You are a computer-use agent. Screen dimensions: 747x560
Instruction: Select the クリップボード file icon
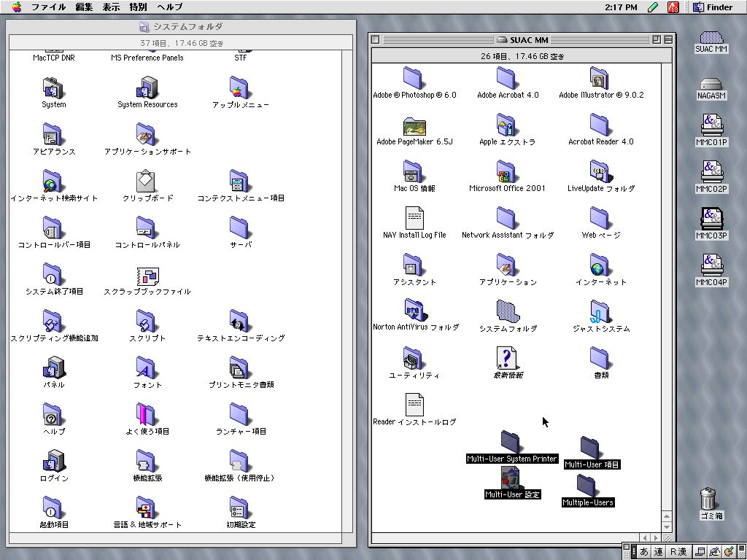(x=146, y=182)
